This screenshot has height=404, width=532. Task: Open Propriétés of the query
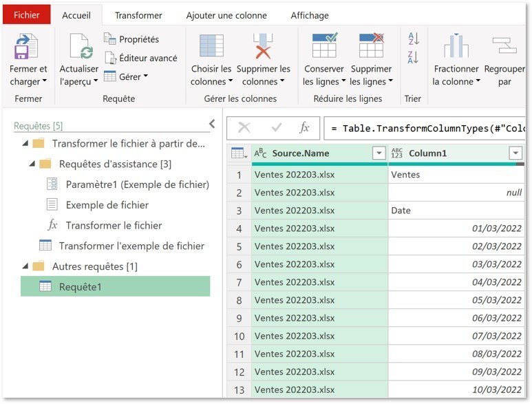tap(131, 39)
